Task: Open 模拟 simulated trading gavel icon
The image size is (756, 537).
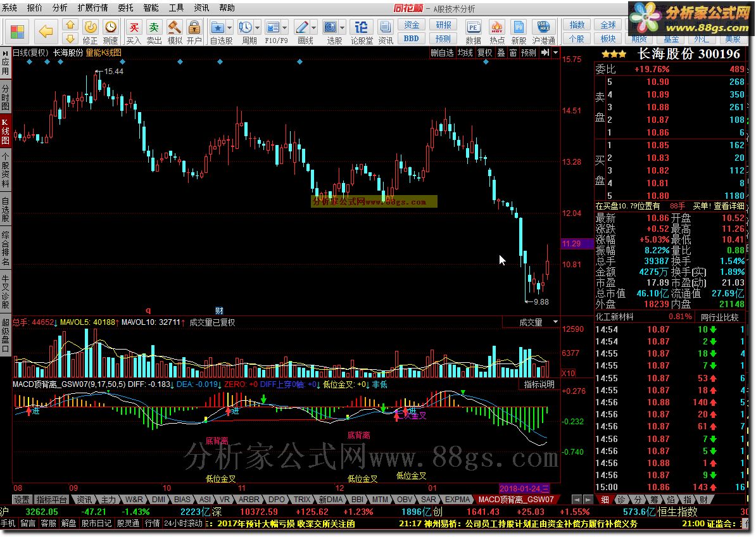Action: point(174,32)
